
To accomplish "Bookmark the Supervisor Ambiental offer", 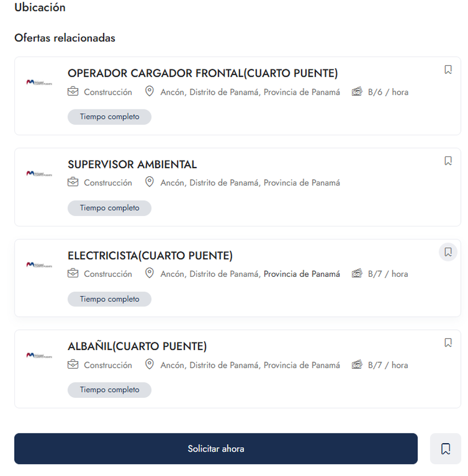I will click(x=448, y=161).
